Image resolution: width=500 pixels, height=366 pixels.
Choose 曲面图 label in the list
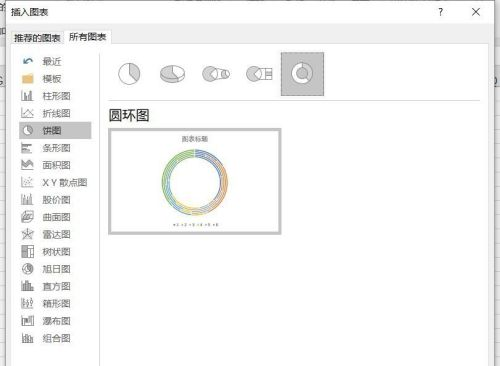point(56,217)
